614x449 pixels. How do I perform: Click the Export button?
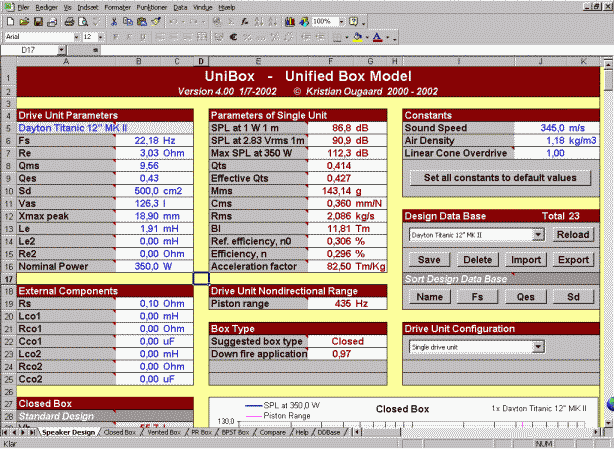573,259
